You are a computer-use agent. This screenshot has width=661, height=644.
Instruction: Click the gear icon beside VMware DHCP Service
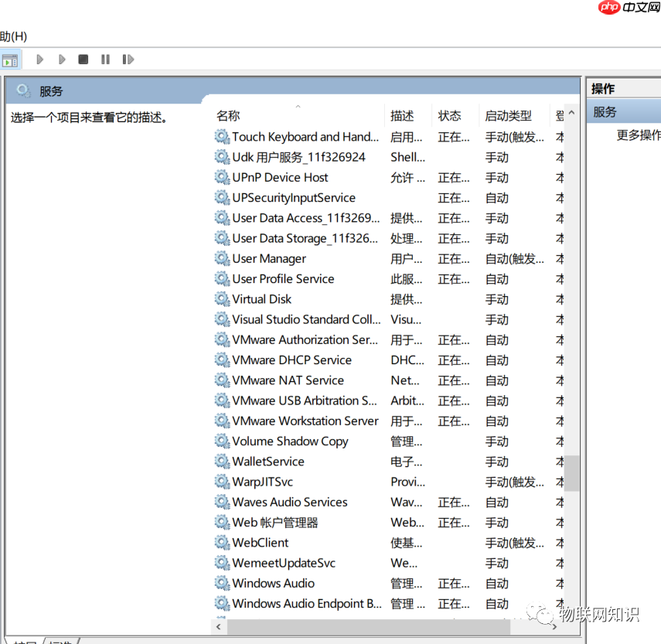click(221, 359)
